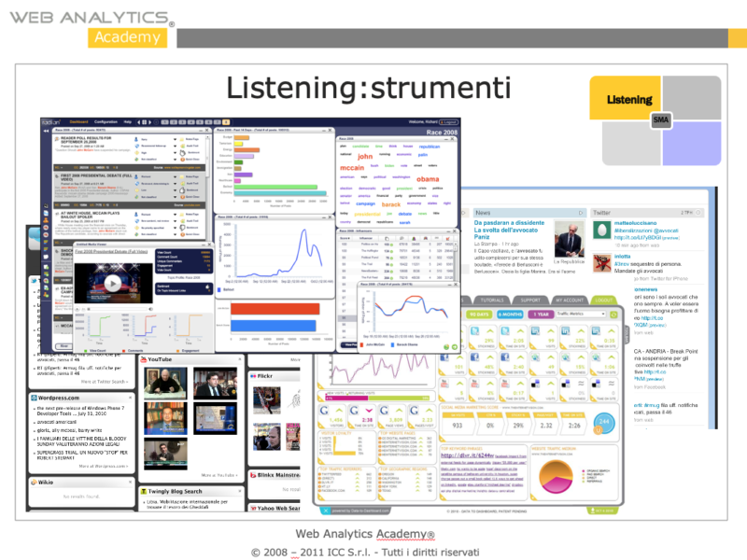Open the Support tab in the analytics dashboard
The height and width of the screenshot is (560, 747).
(x=530, y=300)
